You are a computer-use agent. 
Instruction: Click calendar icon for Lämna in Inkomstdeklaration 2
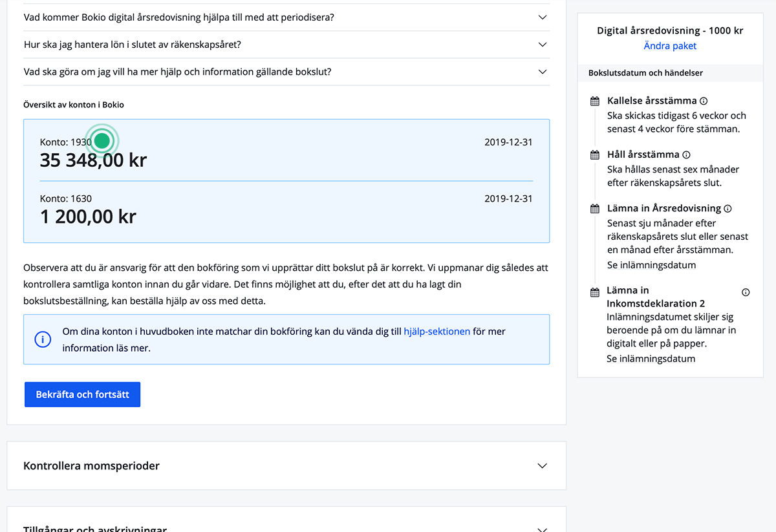[595, 292]
